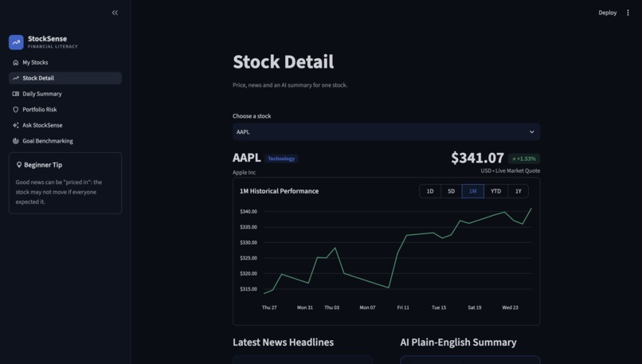Viewport: 642px width, 364px height.
Task: Click the lightbulb icon in Beginner Tip
Action: coord(19,165)
